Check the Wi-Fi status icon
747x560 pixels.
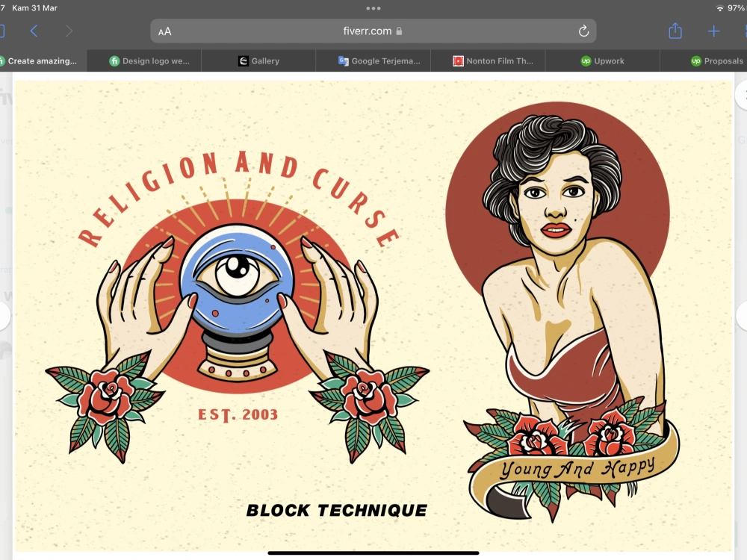(720, 8)
